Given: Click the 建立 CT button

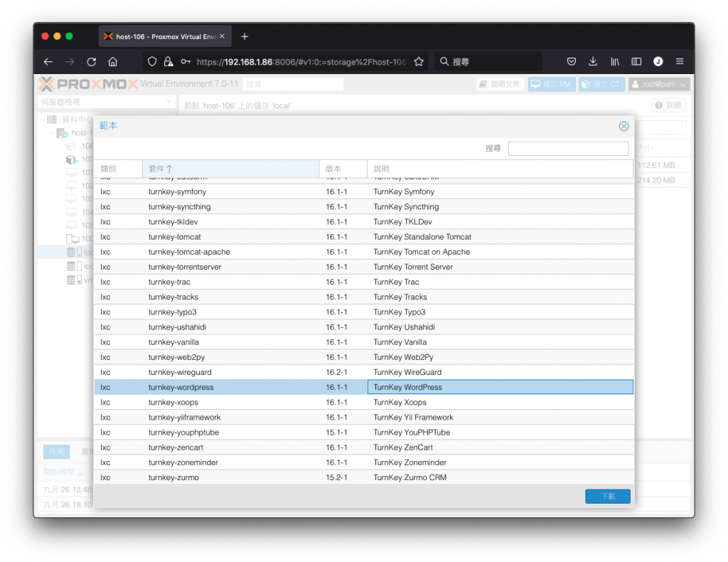Looking at the screenshot, I should click(601, 84).
